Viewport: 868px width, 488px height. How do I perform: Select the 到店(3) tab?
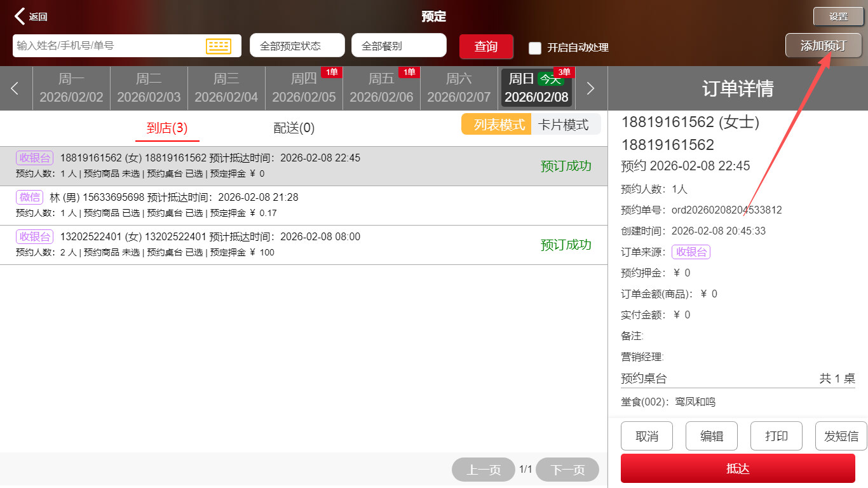(x=167, y=128)
